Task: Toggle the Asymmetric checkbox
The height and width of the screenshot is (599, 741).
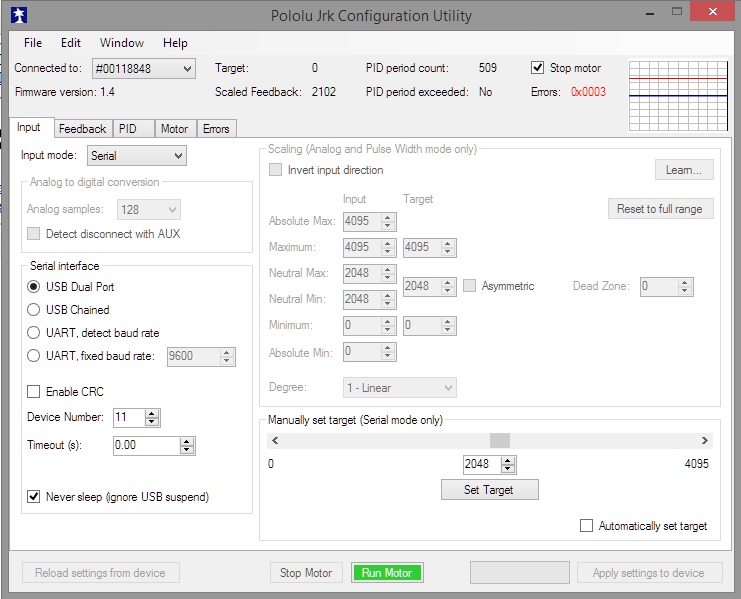Action: point(469,286)
